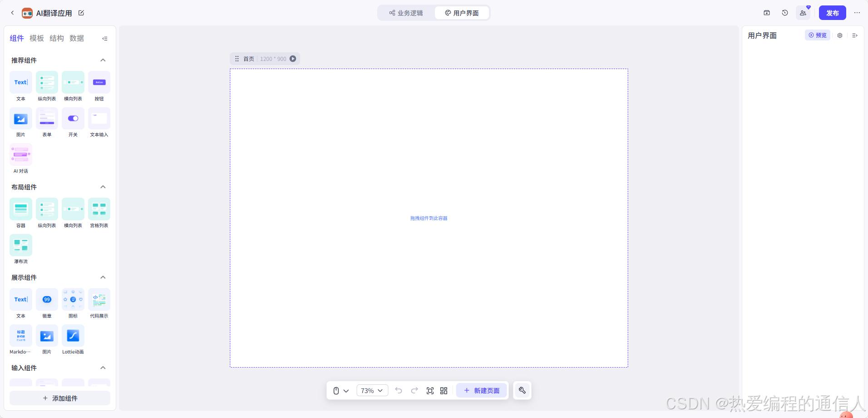Screen dimensions: 868x418
Task: Click the 拖拽组件到此容器 canvas placeholder
Action: click(x=429, y=218)
